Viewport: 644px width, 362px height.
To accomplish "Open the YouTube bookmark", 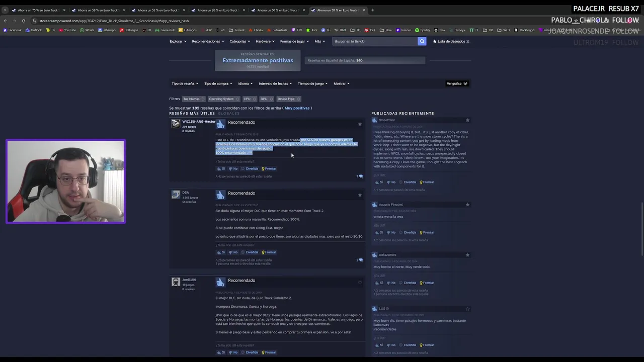I will click(x=68, y=30).
